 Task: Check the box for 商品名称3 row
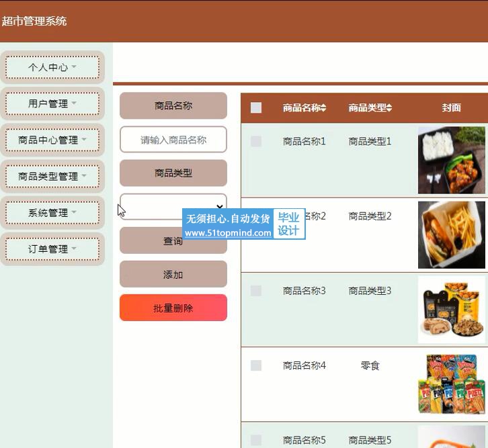point(256,291)
